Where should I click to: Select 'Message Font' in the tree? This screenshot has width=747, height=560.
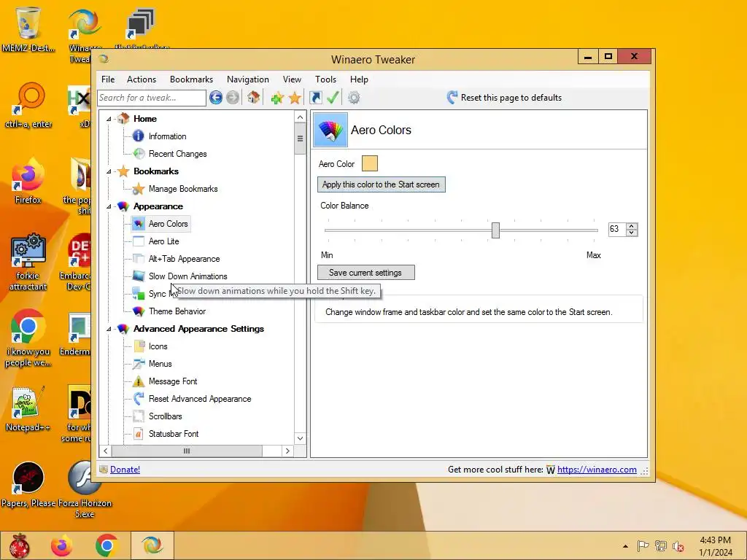[x=172, y=381]
